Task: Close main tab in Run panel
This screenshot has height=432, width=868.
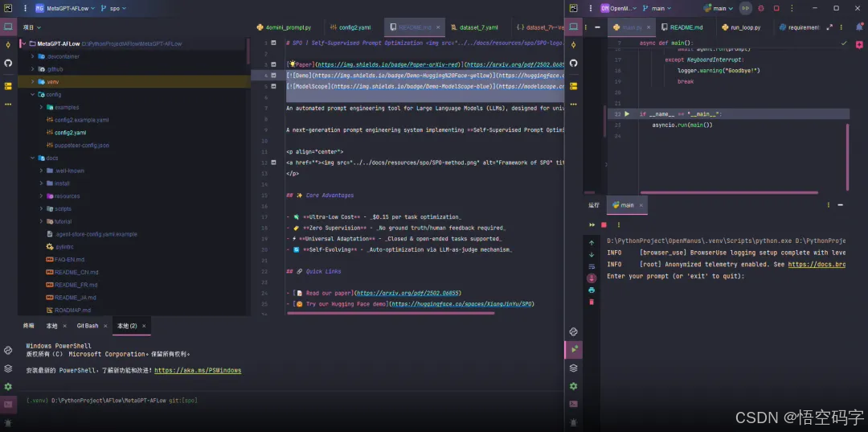Action: coord(641,205)
